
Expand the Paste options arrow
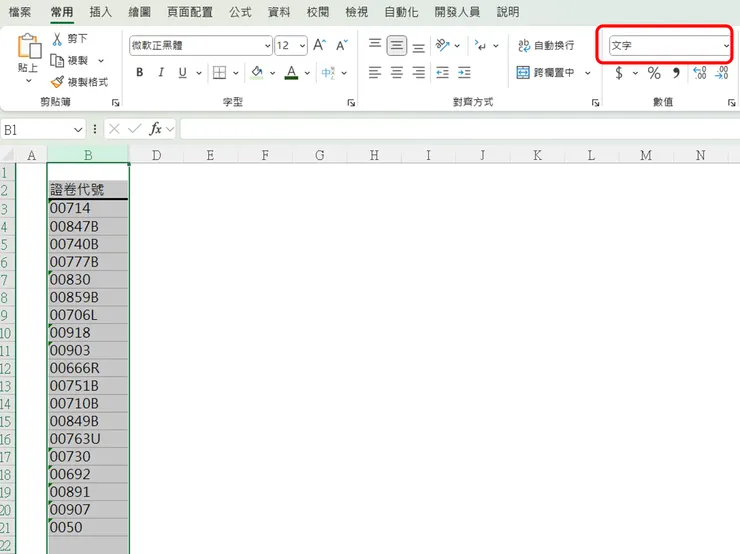pyautogui.click(x=29, y=81)
